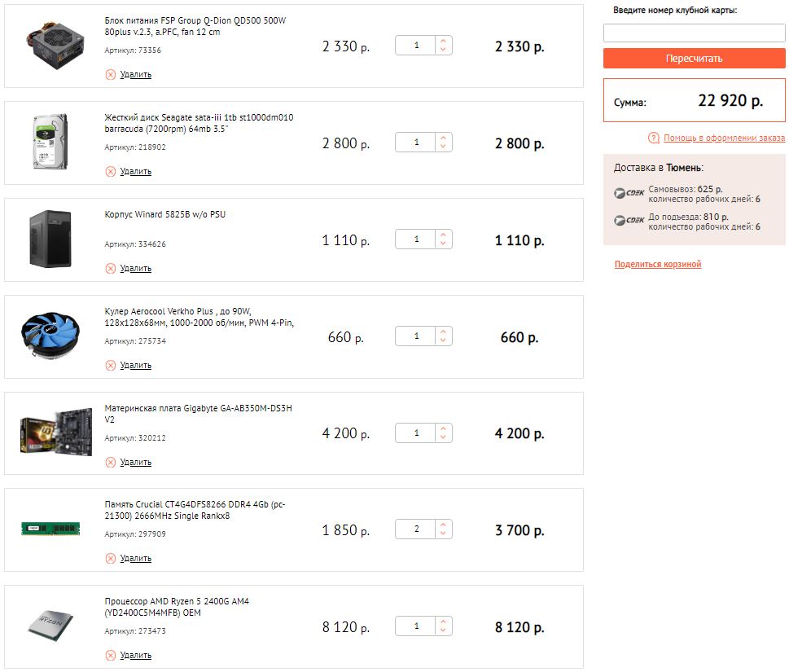Open Помощь в оформлении заказа link
The image size is (789, 672).
click(x=724, y=138)
